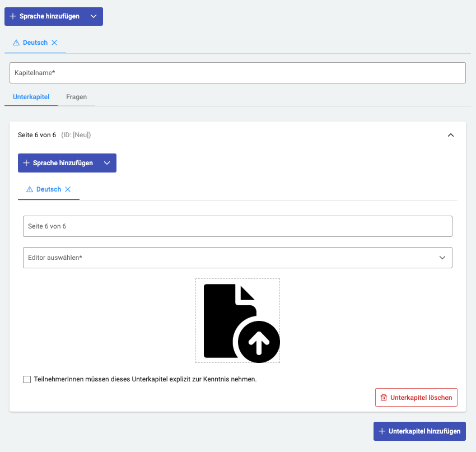This screenshot has height=452, width=476.
Task: Click the Seite 6 von 6 title input field
Action: point(237,226)
